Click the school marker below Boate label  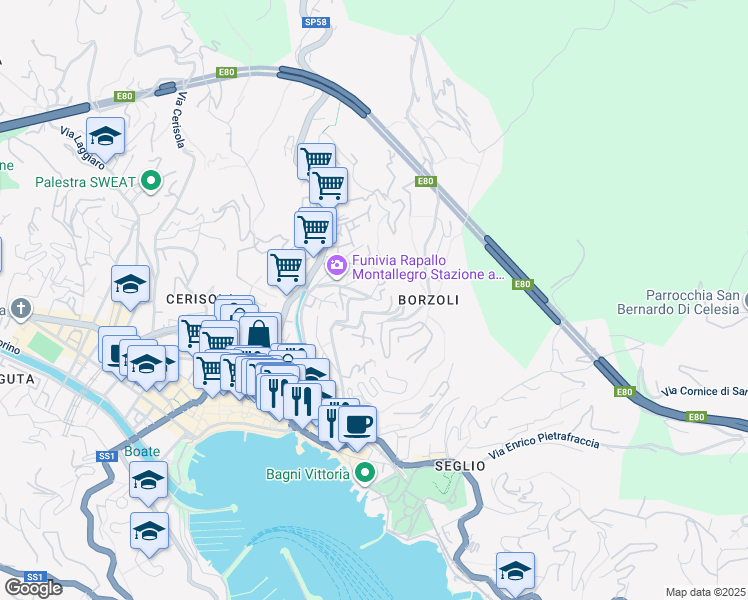(x=148, y=481)
